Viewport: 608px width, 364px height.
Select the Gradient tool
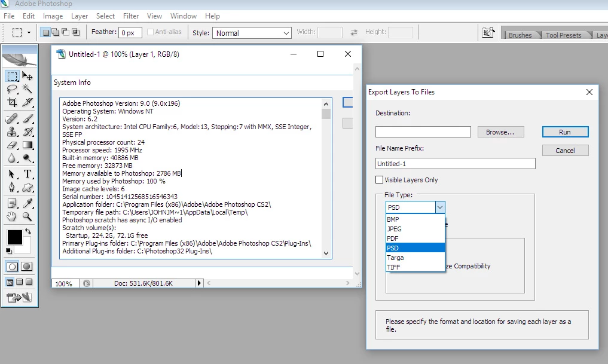tap(27, 145)
